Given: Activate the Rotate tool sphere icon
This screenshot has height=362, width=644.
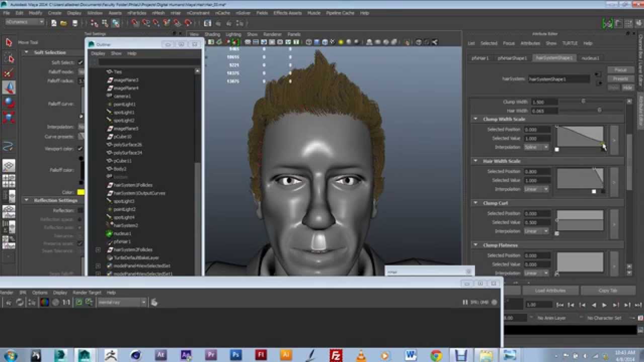Looking at the screenshot, I should 9,102.
